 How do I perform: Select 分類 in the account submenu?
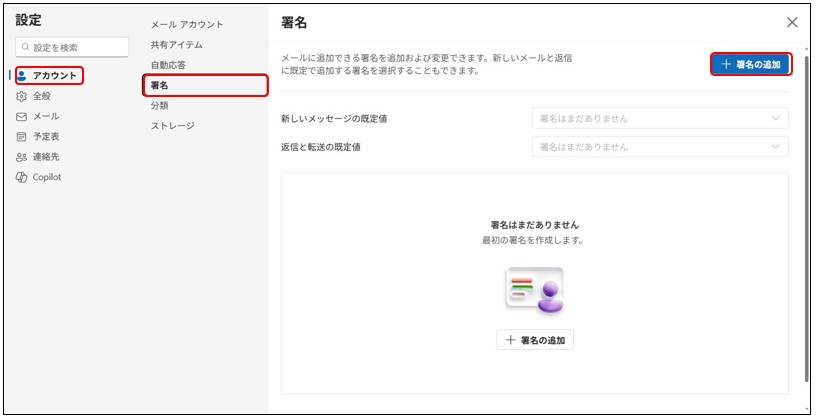pyautogui.click(x=160, y=105)
